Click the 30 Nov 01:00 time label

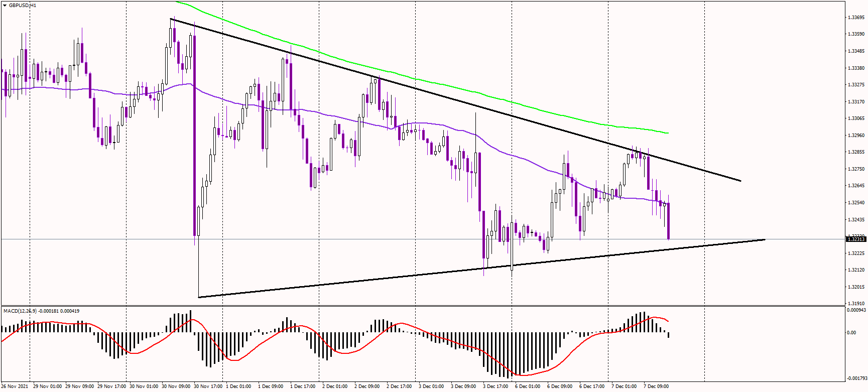click(x=144, y=386)
